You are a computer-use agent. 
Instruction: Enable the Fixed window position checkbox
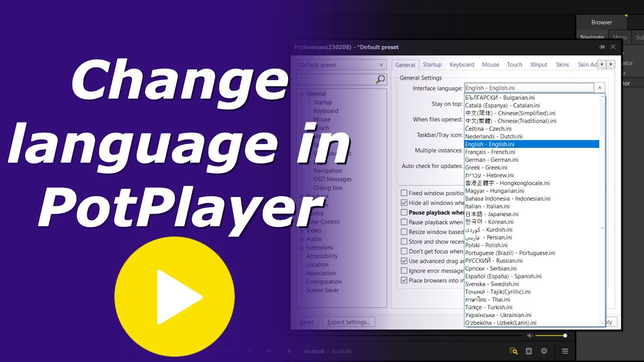[x=404, y=193]
